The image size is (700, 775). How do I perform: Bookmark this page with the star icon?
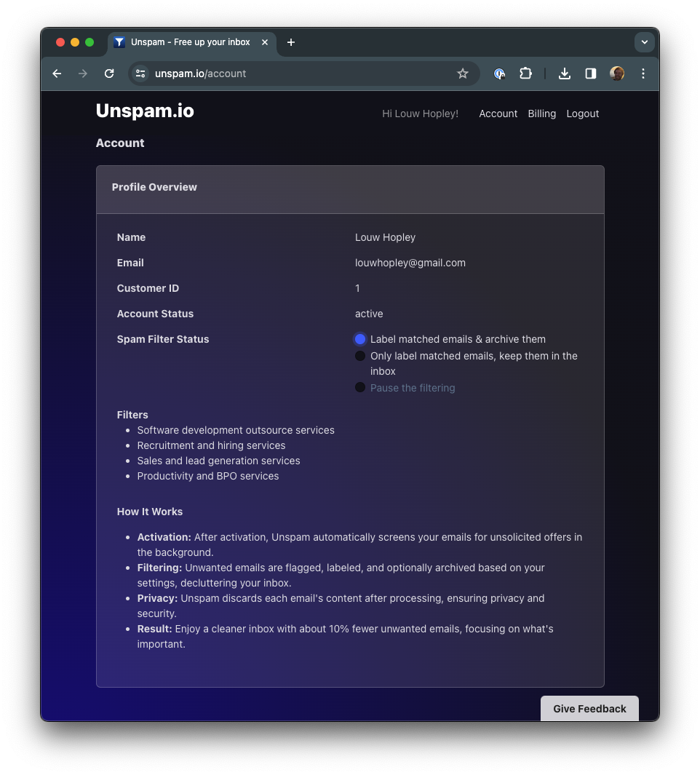click(x=462, y=73)
